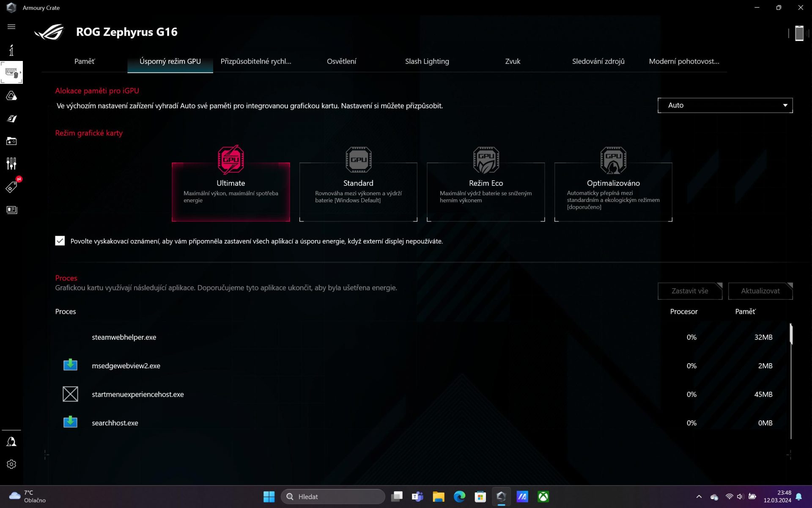Select msedgewebview2.exe process row
Image resolution: width=812 pixels, height=508 pixels.
click(x=421, y=366)
